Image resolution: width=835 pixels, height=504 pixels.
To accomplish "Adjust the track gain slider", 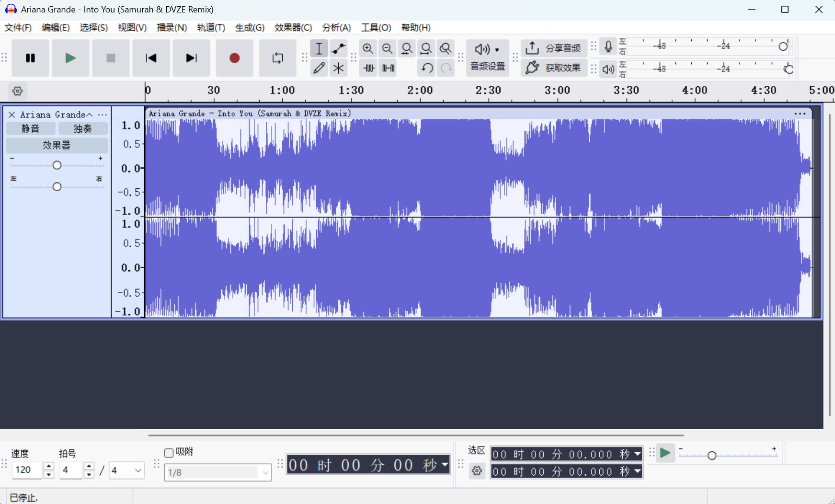I will coord(57,165).
